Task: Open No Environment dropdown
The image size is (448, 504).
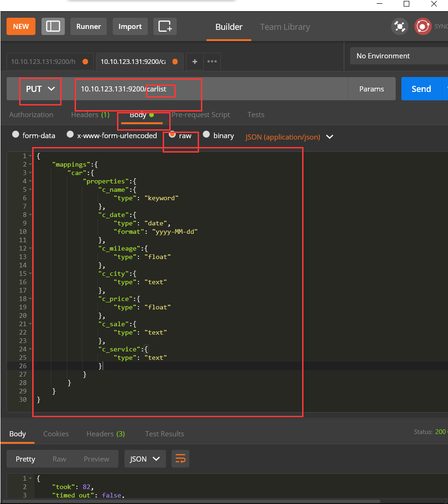Action: point(399,56)
